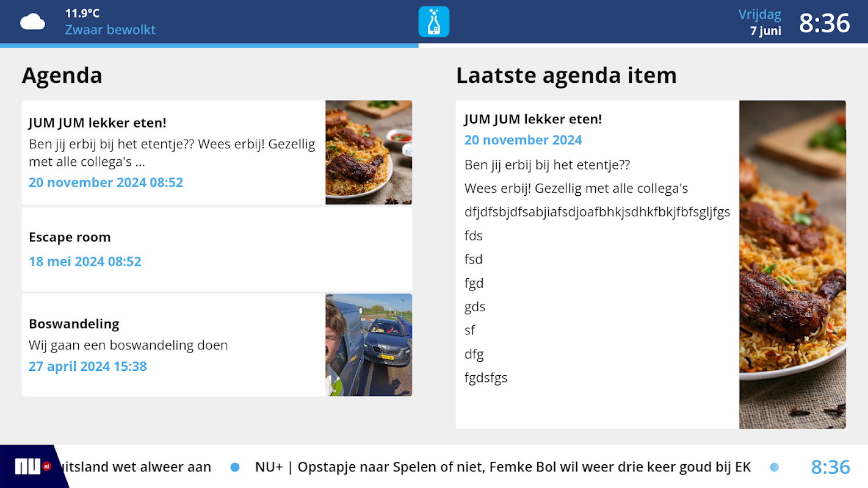Open the Boswandeling agenda item

(x=217, y=345)
